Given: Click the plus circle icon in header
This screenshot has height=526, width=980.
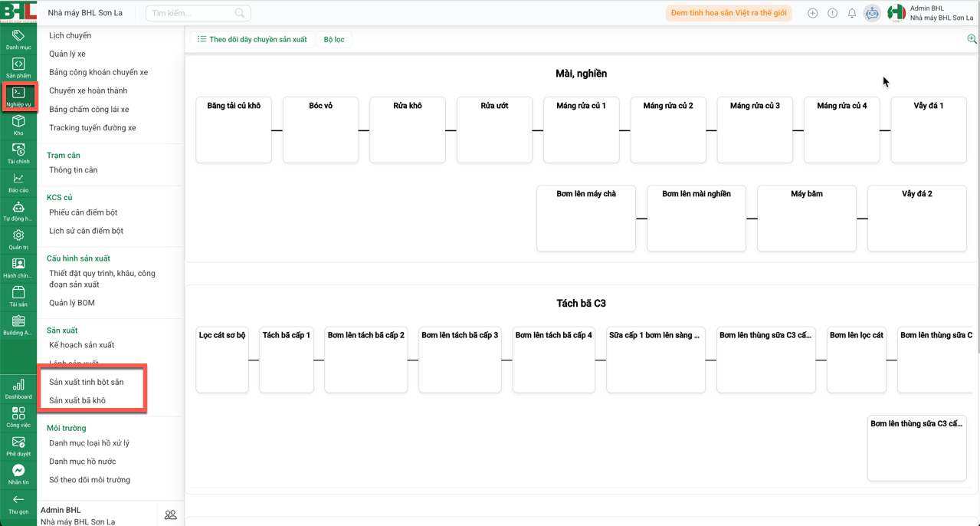Looking at the screenshot, I should pyautogui.click(x=812, y=13).
